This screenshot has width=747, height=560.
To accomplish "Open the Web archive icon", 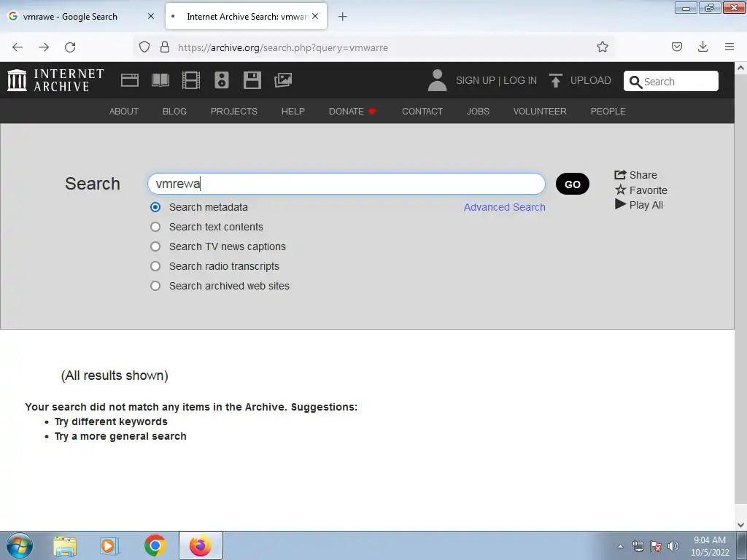I will [130, 80].
